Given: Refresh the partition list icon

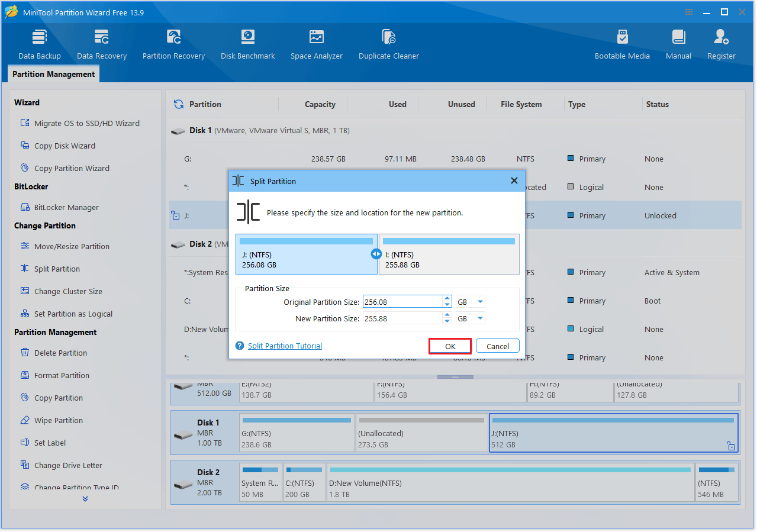Looking at the screenshot, I should tap(178, 104).
